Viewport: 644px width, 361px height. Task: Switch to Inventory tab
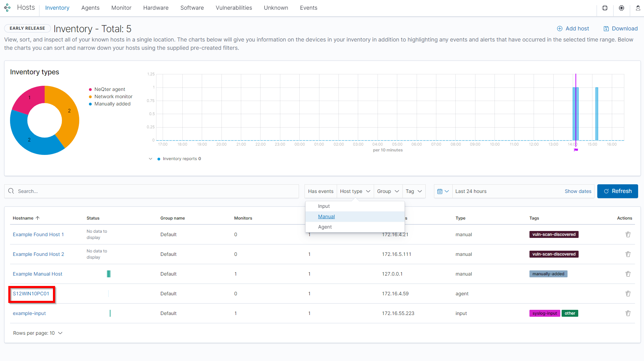click(x=57, y=8)
